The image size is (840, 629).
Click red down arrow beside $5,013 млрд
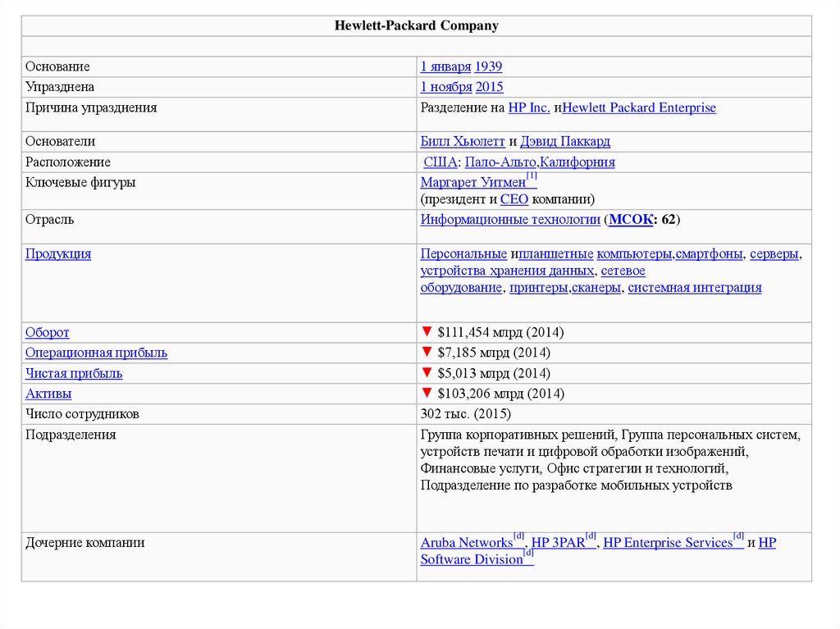coord(427,372)
